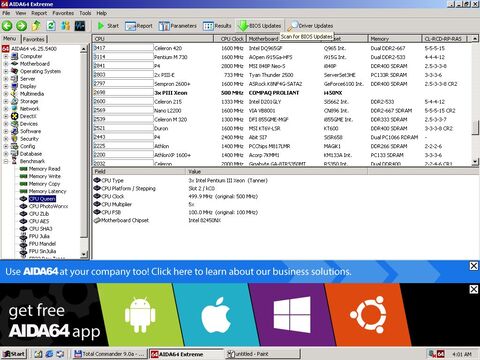This screenshot has width=480, height=360.
Task: Click the green Back arrow icon
Action: (7, 26)
